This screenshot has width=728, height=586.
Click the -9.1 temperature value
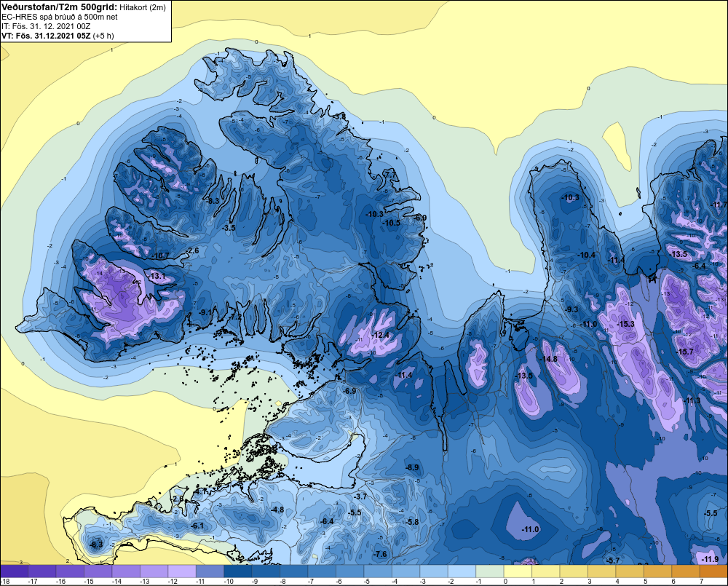point(206,312)
